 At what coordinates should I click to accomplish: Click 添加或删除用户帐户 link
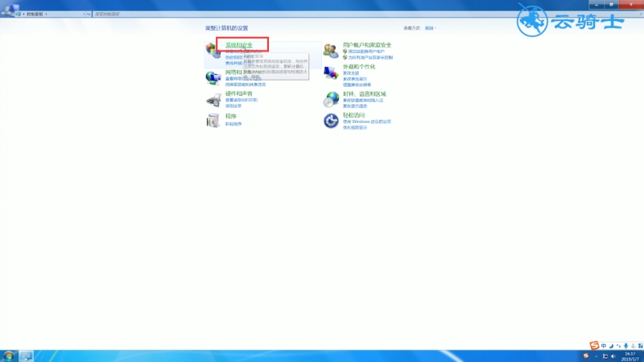[x=366, y=51]
